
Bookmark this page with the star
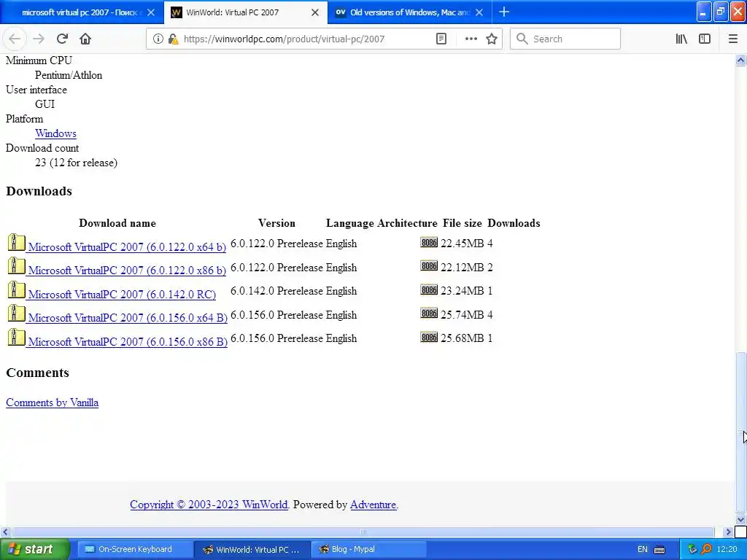click(x=492, y=39)
